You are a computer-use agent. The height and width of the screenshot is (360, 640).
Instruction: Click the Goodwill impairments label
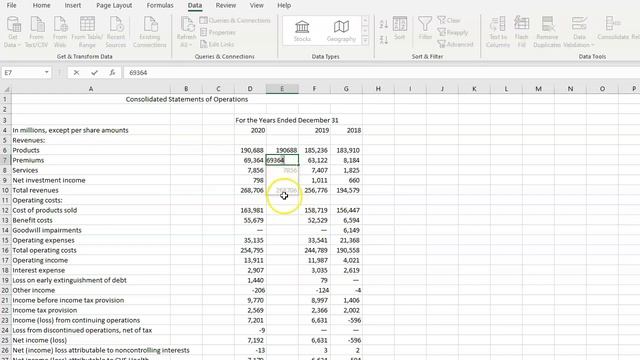point(47,230)
